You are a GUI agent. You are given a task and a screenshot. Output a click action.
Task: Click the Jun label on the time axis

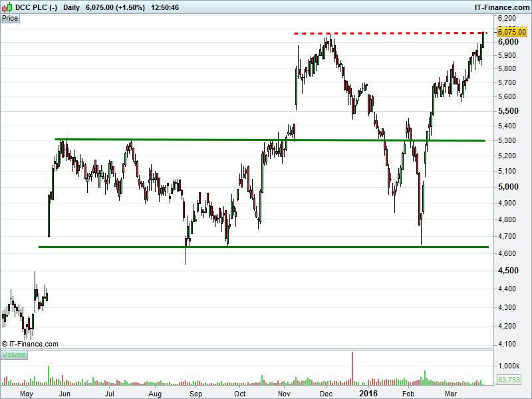tap(65, 394)
